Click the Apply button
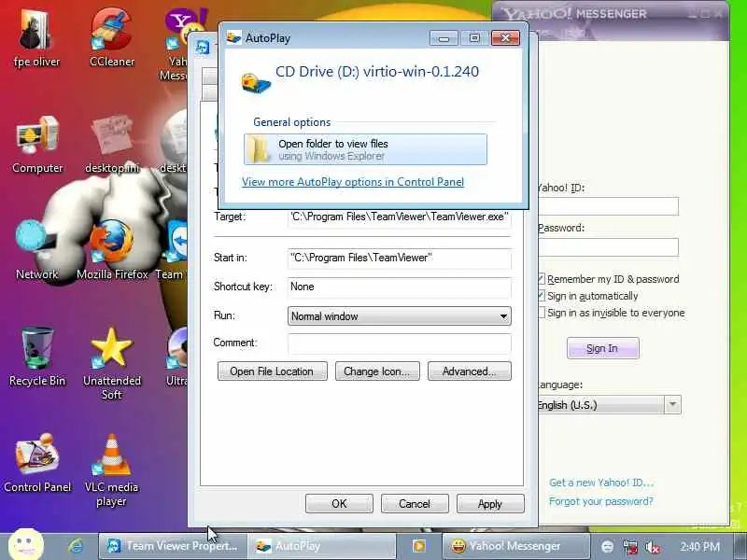This screenshot has width=747, height=560. pos(490,504)
